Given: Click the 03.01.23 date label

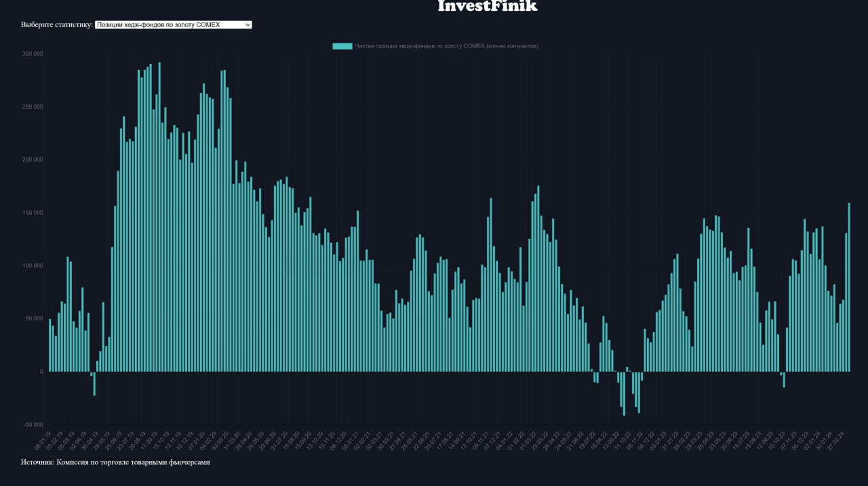Looking at the screenshot, I should click(x=658, y=441).
